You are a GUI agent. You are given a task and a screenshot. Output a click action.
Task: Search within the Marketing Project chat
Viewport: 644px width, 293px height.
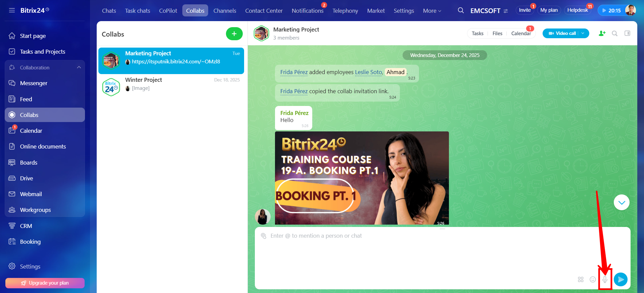coord(614,34)
